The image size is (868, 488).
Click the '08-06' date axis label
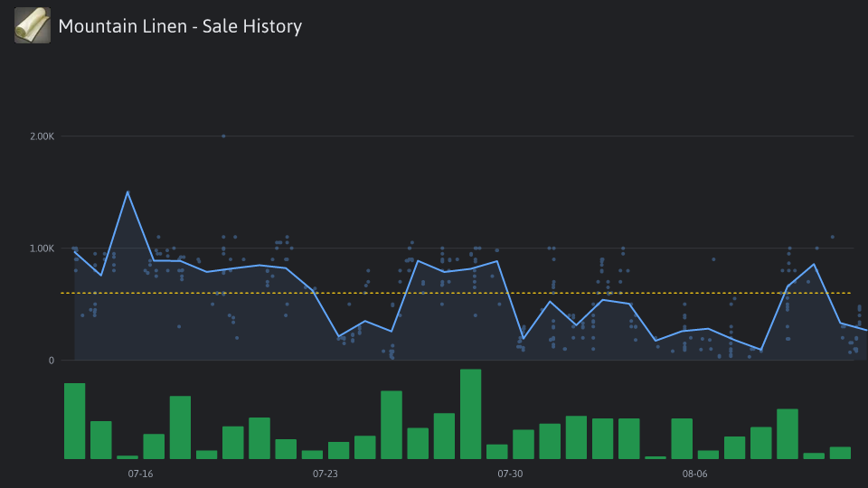[x=694, y=474]
